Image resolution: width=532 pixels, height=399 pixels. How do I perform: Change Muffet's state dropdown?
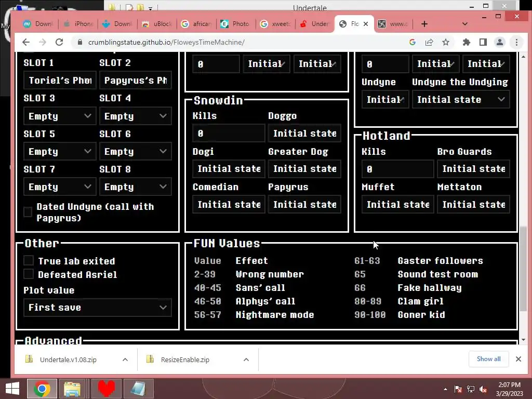pyautogui.click(x=397, y=204)
